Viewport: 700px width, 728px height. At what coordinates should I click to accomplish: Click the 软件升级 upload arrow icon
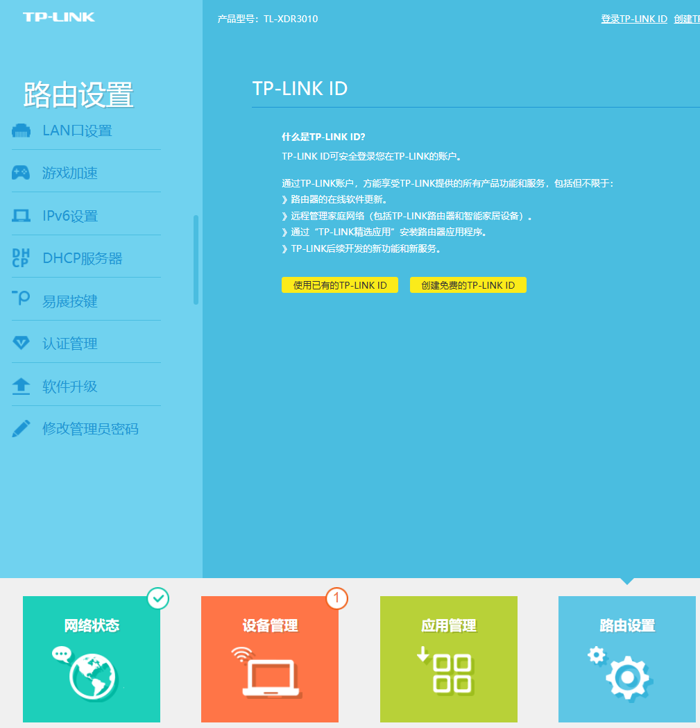point(21,387)
